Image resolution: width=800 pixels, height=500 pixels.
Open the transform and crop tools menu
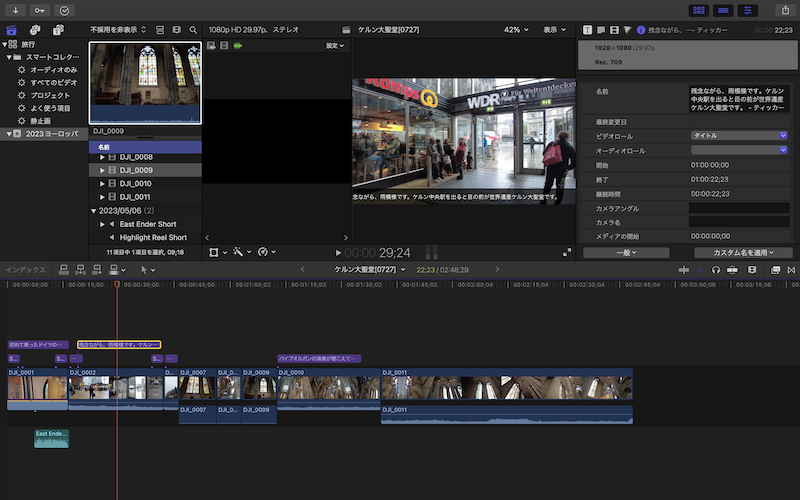(217, 252)
